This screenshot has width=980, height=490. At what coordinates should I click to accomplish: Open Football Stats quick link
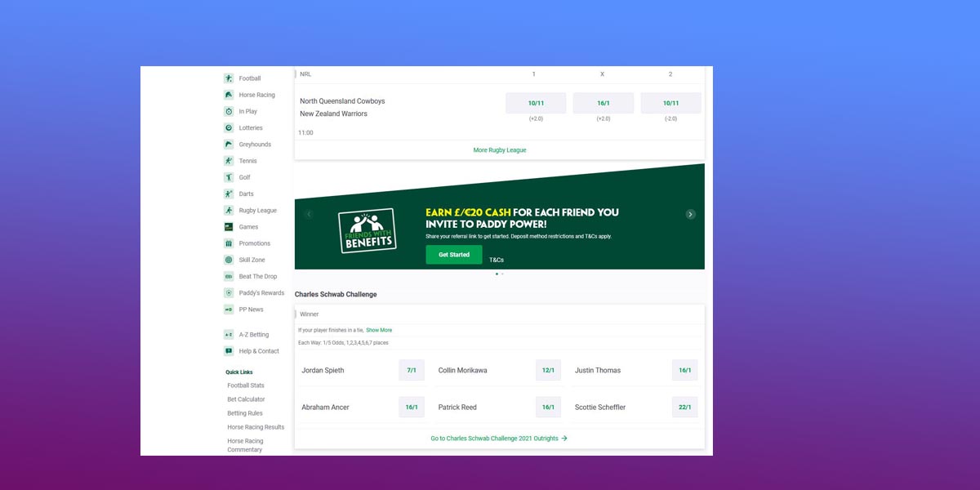click(246, 385)
